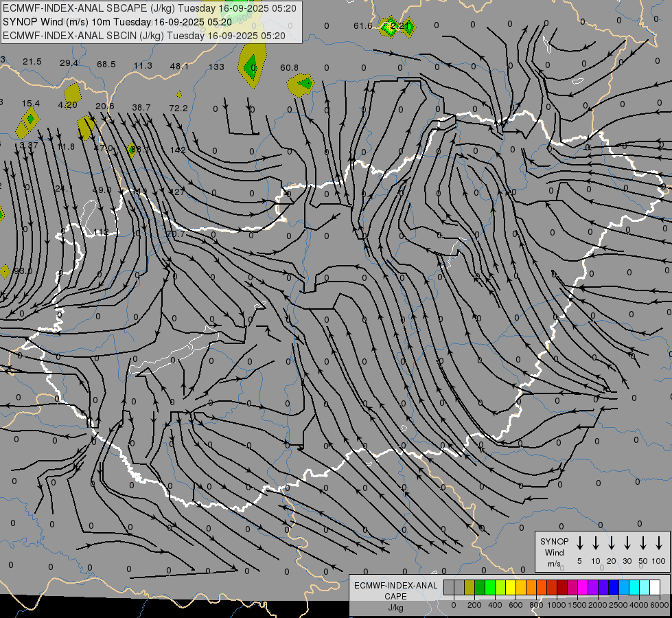Pick the white swatch at end of scale

pyautogui.click(x=655, y=588)
